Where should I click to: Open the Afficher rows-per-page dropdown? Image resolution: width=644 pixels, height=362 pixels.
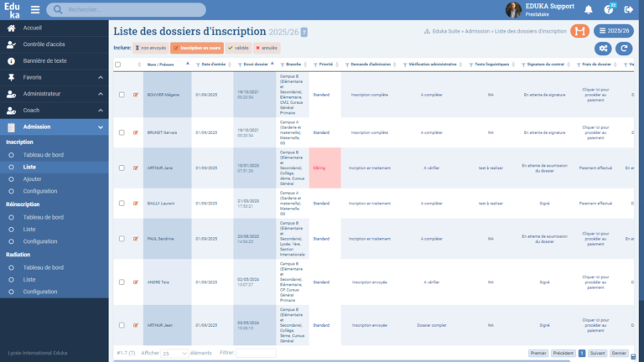coord(174,354)
